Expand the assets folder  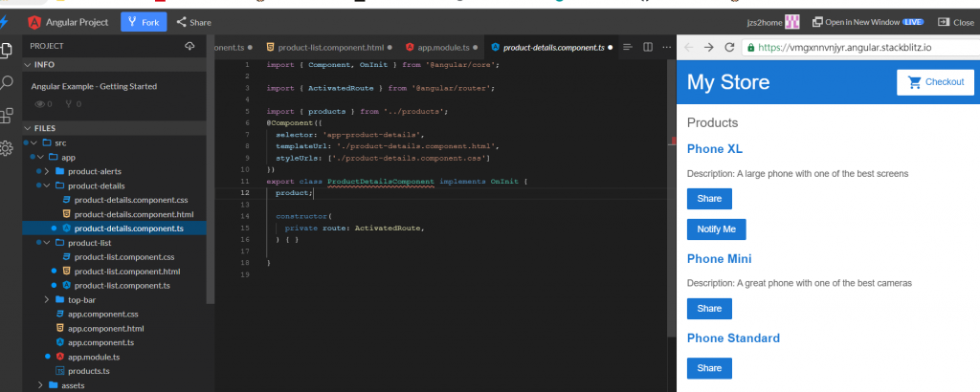[x=40, y=385]
